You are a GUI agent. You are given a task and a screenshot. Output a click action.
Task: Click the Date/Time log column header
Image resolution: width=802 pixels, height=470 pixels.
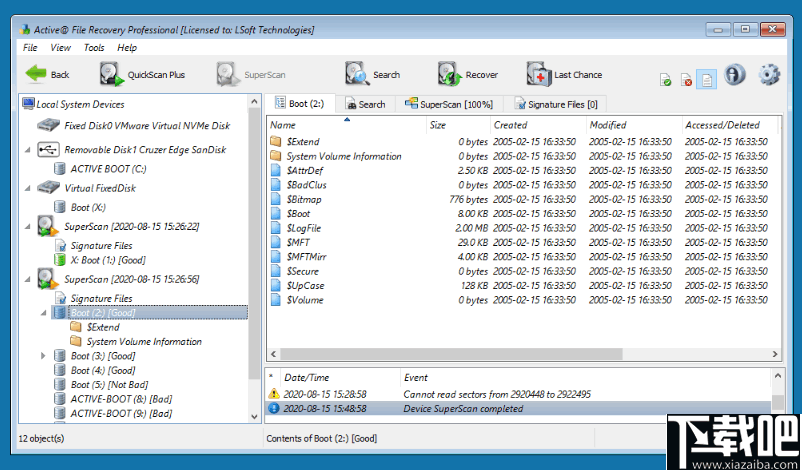339,377
